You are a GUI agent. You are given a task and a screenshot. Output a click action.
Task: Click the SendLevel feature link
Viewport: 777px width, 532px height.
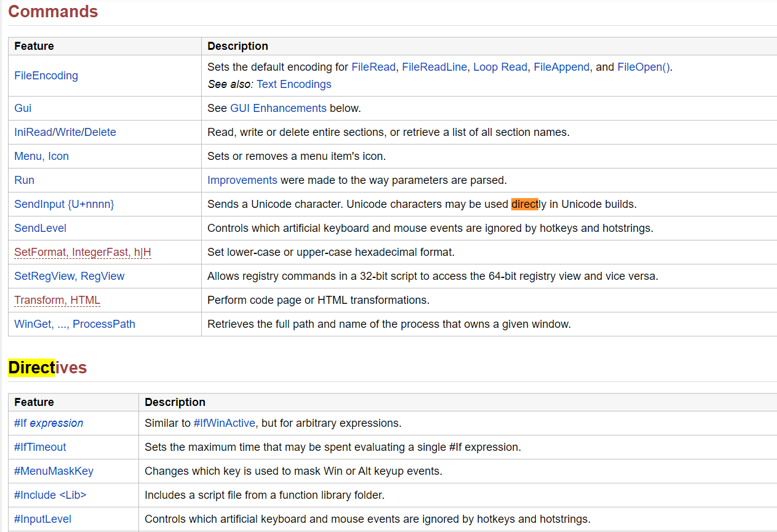click(x=41, y=228)
